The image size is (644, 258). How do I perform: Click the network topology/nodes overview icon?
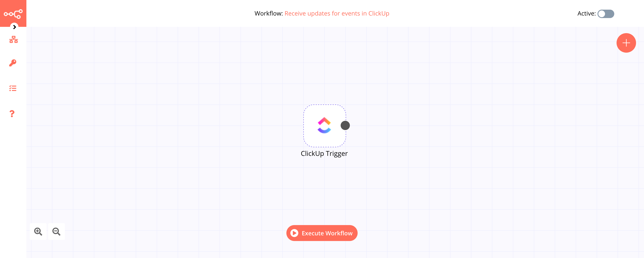pyautogui.click(x=13, y=40)
